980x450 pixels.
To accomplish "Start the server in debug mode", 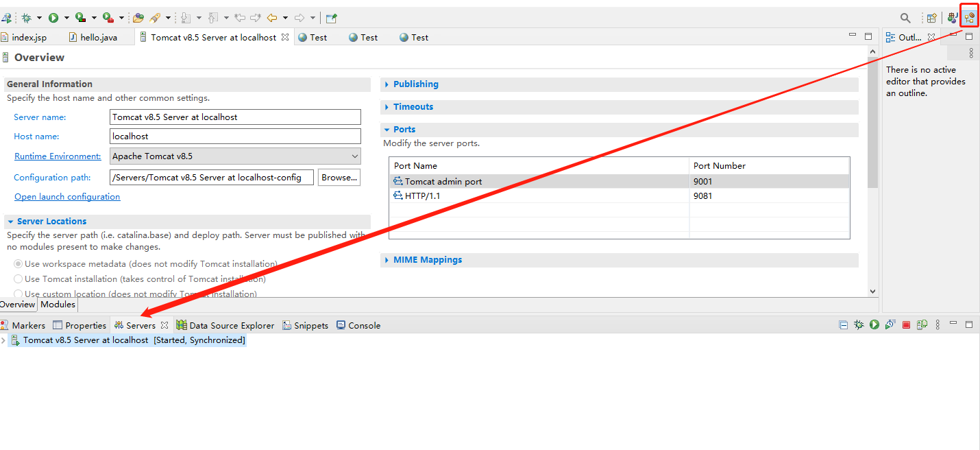I will click(859, 325).
